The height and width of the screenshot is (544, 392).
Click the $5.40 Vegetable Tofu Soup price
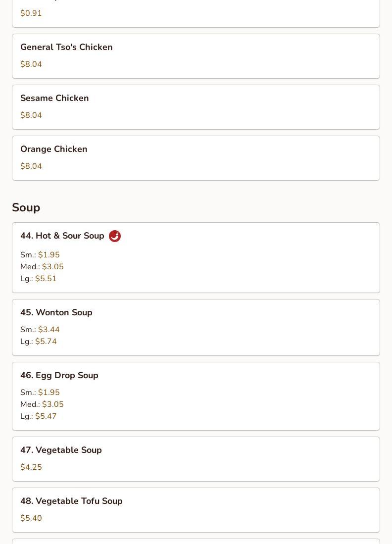pyautogui.click(x=31, y=518)
